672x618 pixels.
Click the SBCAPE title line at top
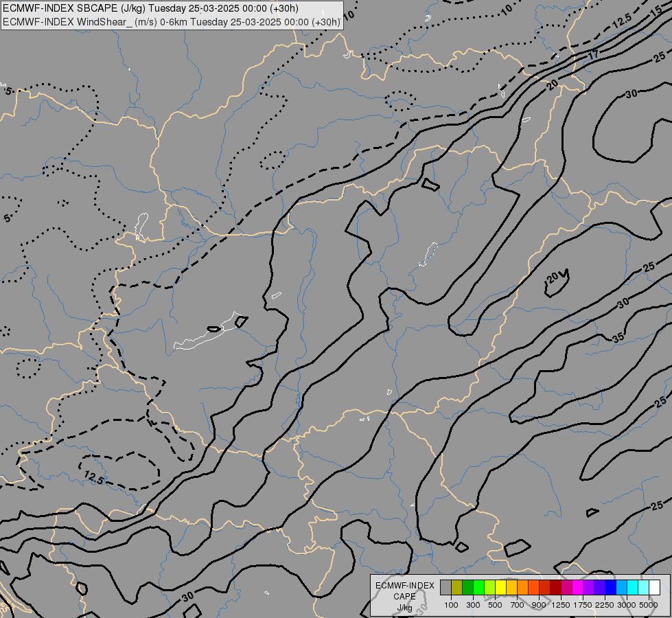[150, 8]
